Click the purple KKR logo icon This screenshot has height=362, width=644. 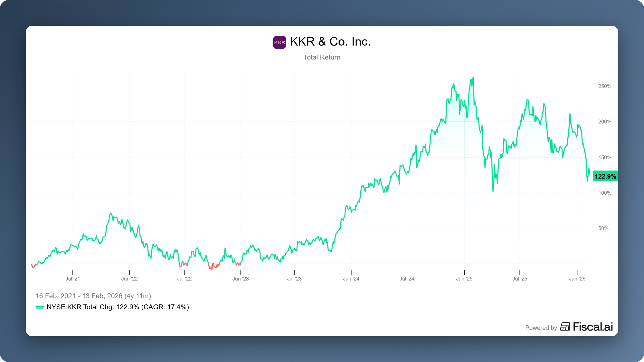click(279, 42)
